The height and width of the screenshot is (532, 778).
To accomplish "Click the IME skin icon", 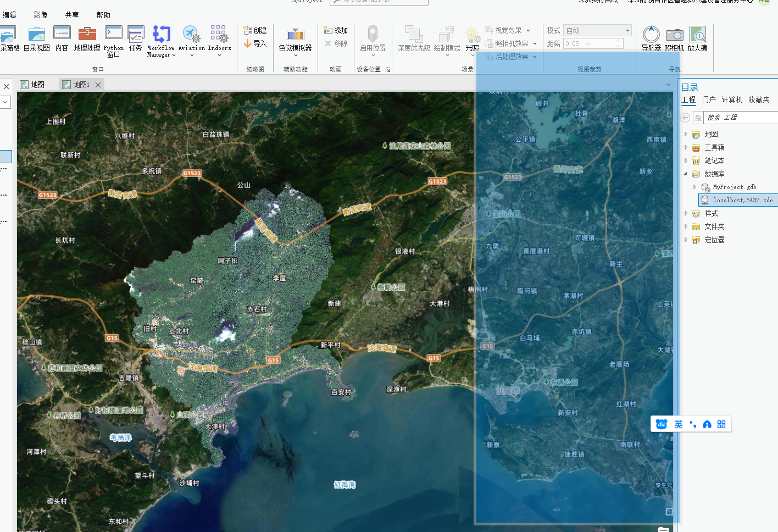I will [x=707, y=424].
